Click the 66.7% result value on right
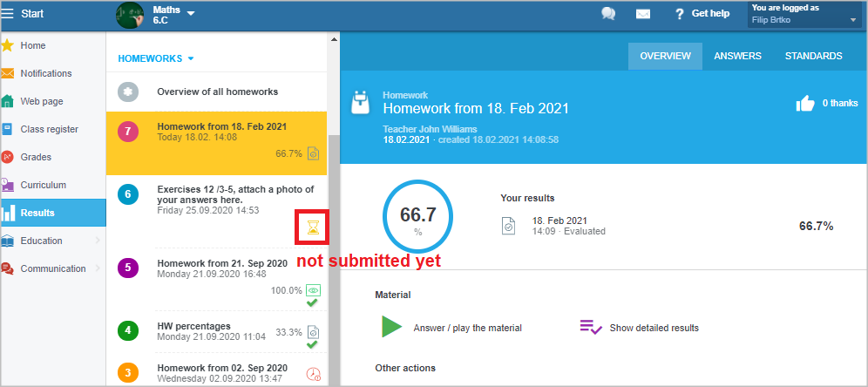 817,226
